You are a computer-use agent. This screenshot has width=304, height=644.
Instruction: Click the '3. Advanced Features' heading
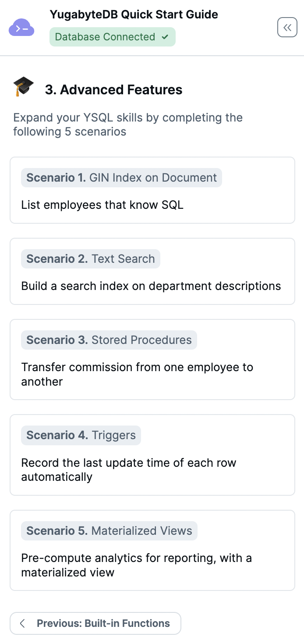coord(114,89)
